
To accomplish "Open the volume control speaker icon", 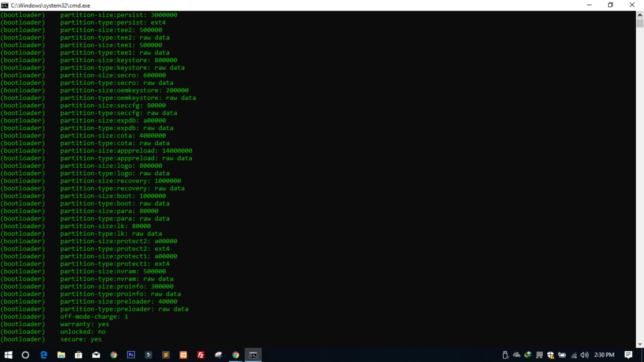I will pyautogui.click(x=584, y=355).
